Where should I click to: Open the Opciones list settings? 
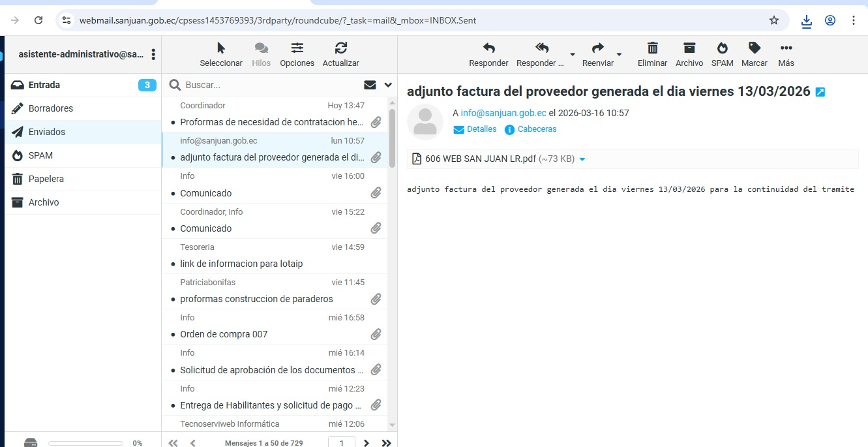[297, 48]
